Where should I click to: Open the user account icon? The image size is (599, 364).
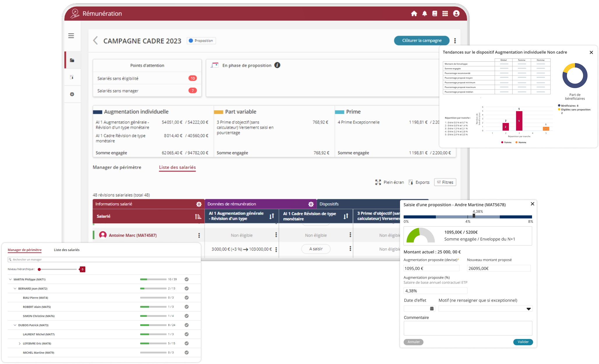click(x=456, y=14)
